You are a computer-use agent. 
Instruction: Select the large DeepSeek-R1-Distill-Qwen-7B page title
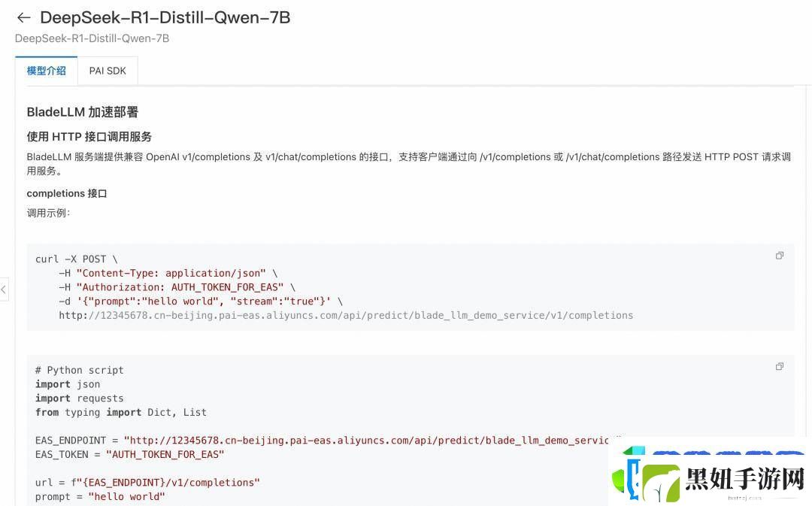tap(165, 17)
